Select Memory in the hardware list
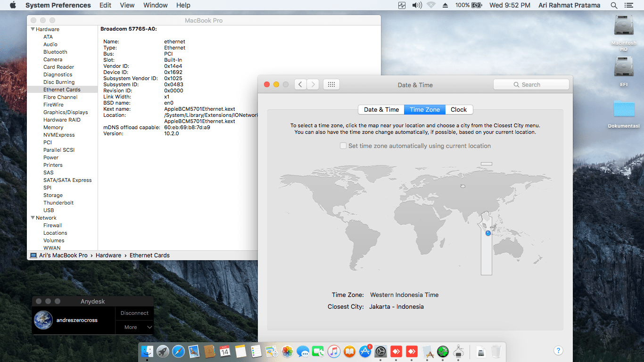Screen dimensions: 644x362 point(53,127)
